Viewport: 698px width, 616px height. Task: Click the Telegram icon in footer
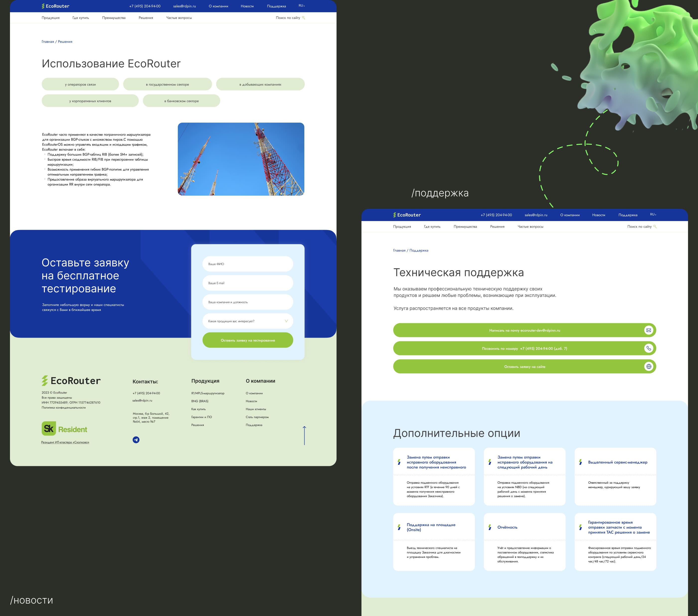click(x=136, y=440)
